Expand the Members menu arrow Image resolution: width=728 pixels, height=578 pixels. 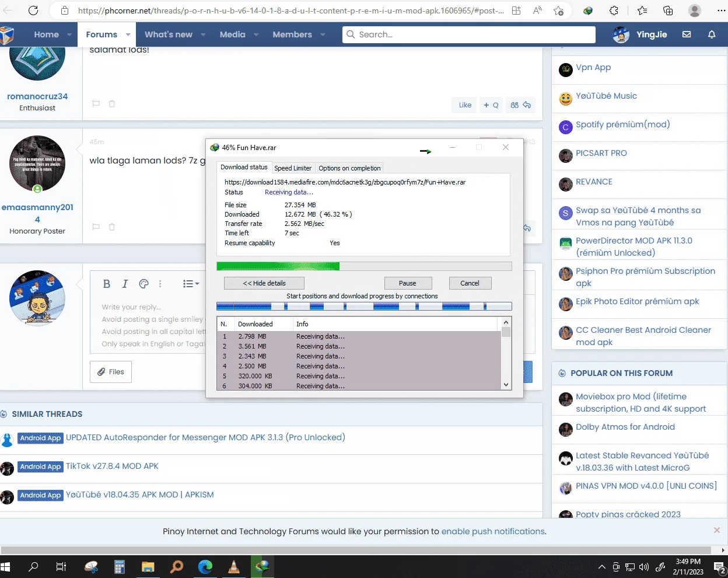click(323, 34)
